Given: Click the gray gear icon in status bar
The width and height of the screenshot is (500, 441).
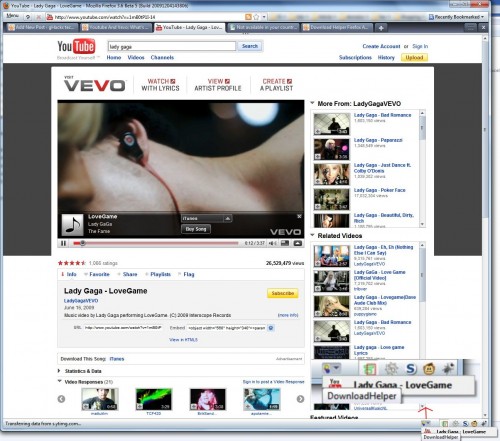Looking at the screenshot, I should 455,424.
